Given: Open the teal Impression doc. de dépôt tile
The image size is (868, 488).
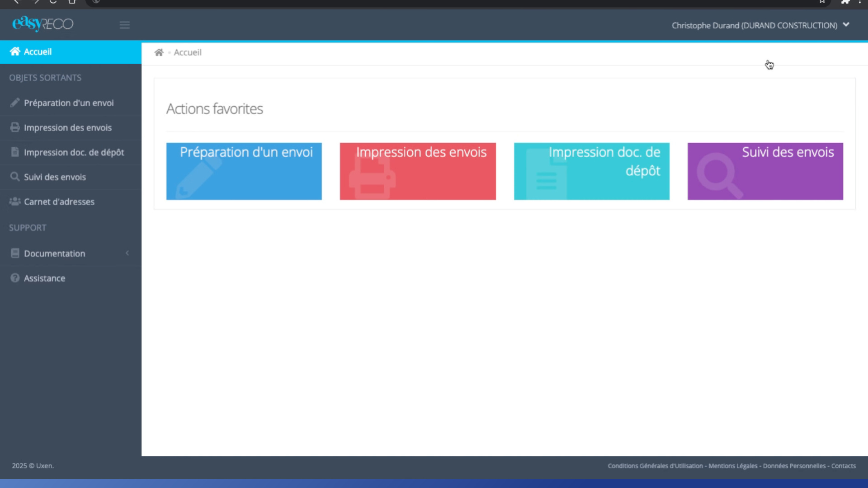Looking at the screenshot, I should (592, 171).
